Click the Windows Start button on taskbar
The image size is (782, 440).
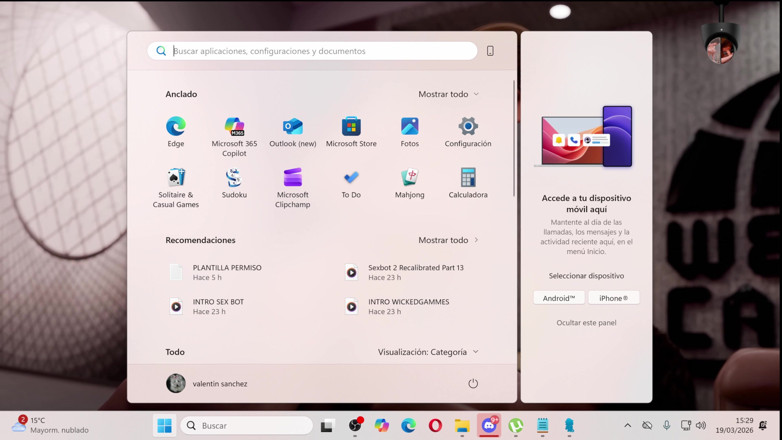tap(165, 426)
